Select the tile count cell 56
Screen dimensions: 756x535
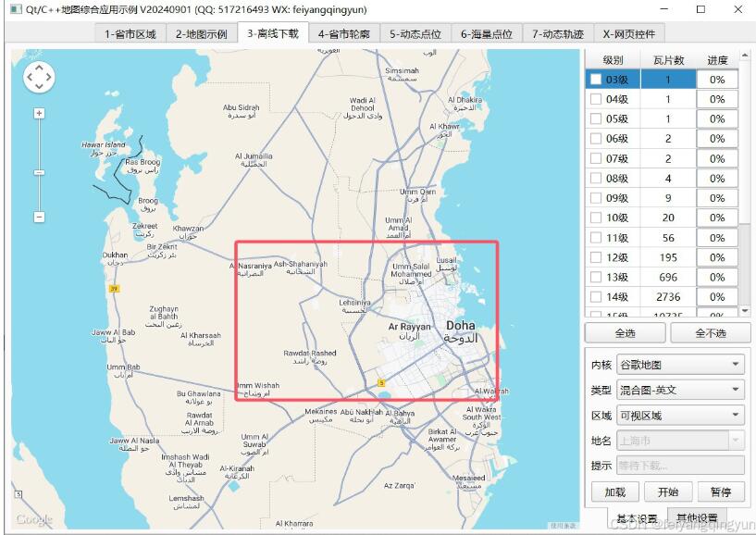click(668, 237)
